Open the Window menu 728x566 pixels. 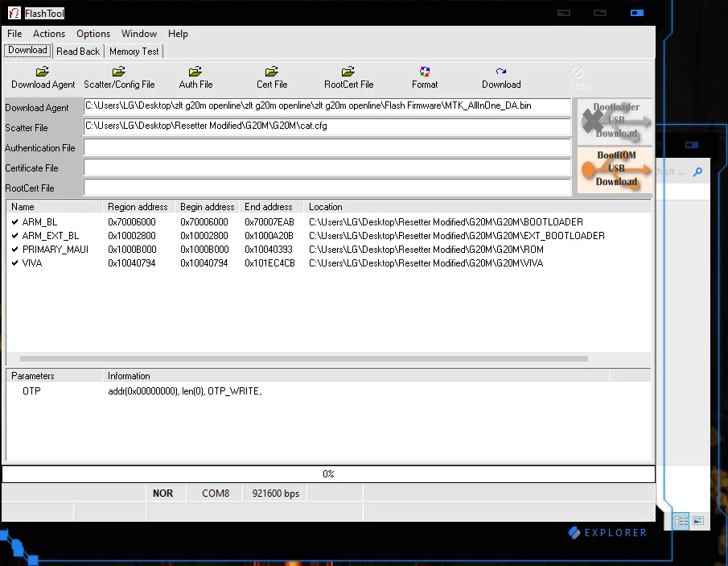pyautogui.click(x=139, y=34)
